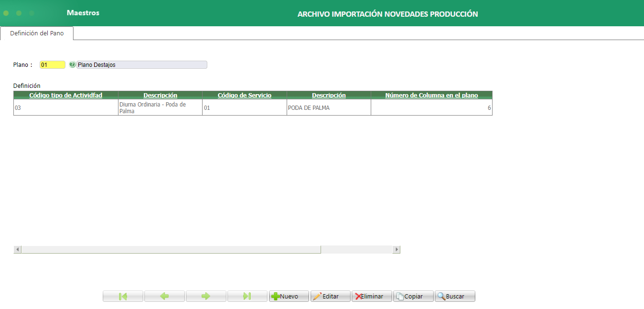Click the Buscar button
Screen dimensions: 644x309
(x=455, y=296)
